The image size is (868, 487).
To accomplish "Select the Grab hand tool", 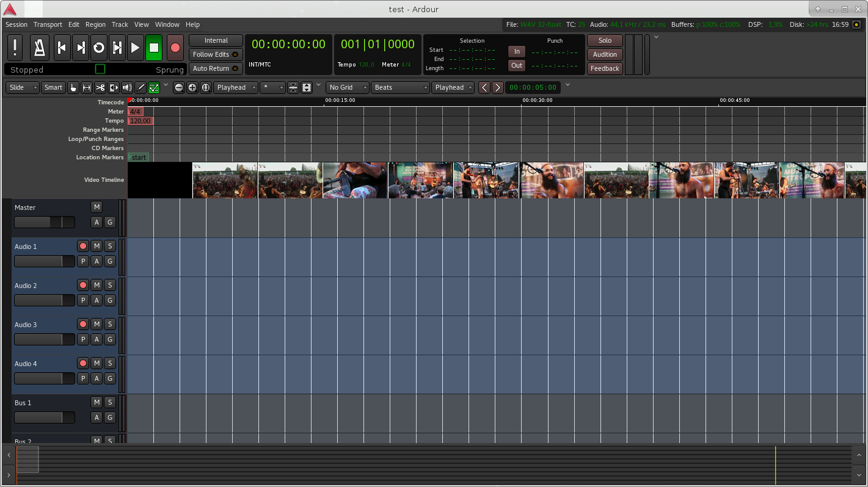I will 73,87.
